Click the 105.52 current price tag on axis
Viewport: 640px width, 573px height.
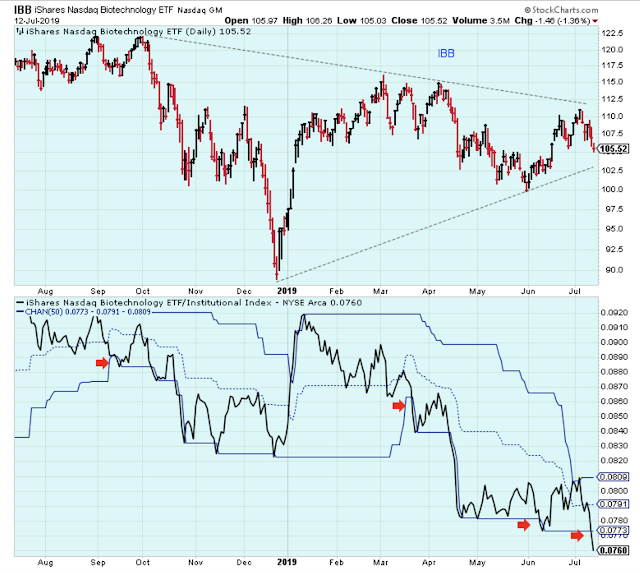point(613,149)
